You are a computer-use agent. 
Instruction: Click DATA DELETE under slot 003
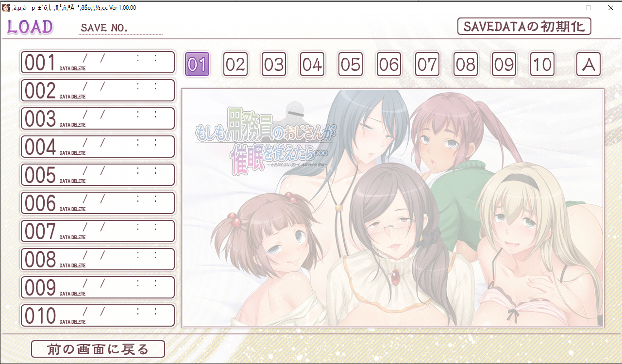click(x=72, y=125)
